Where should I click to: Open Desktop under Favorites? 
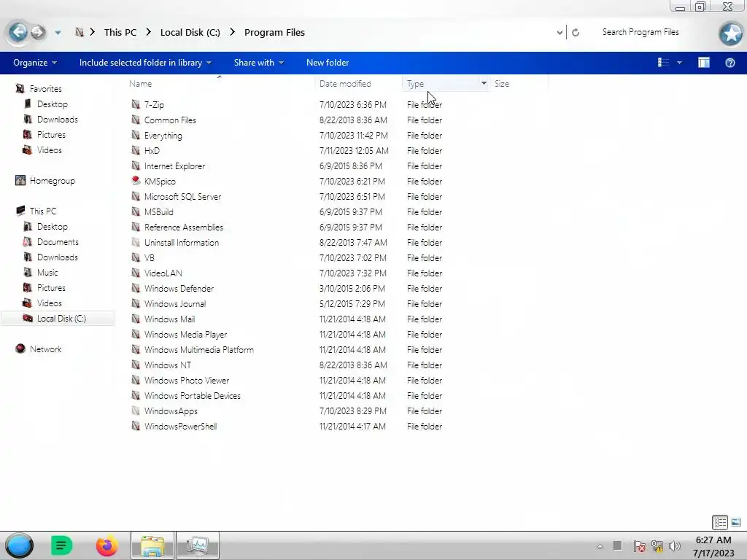52,104
